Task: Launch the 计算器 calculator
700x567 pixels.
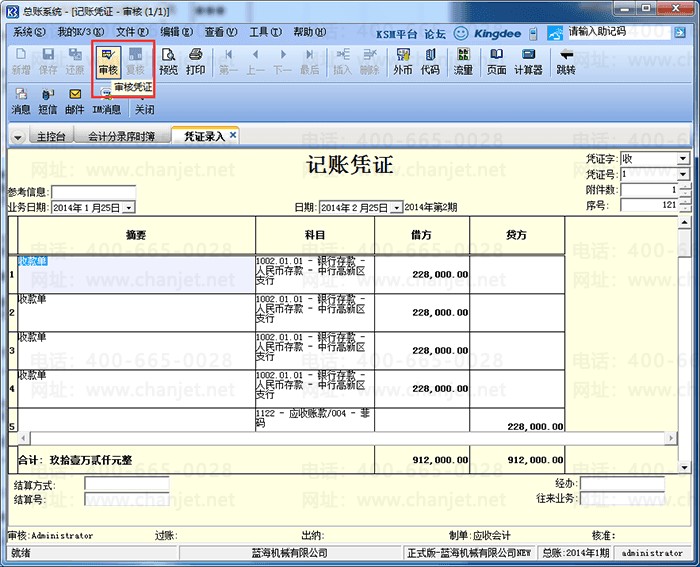Action: coord(528,60)
